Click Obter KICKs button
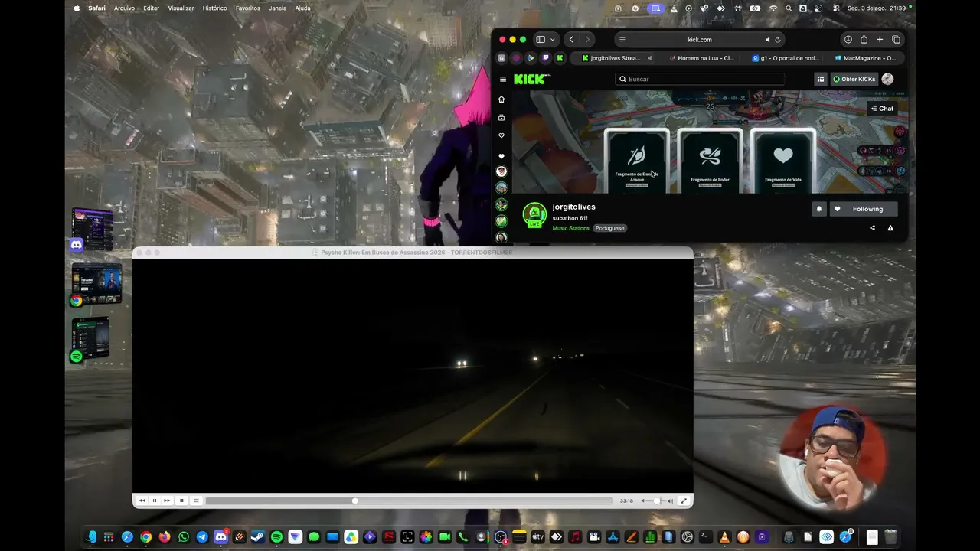The image size is (980, 551). coord(853,79)
